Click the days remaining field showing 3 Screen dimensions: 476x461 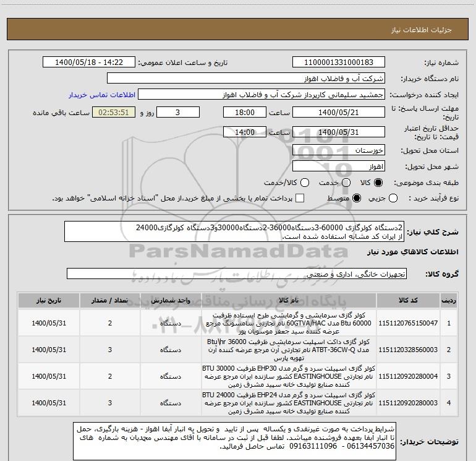178,112
